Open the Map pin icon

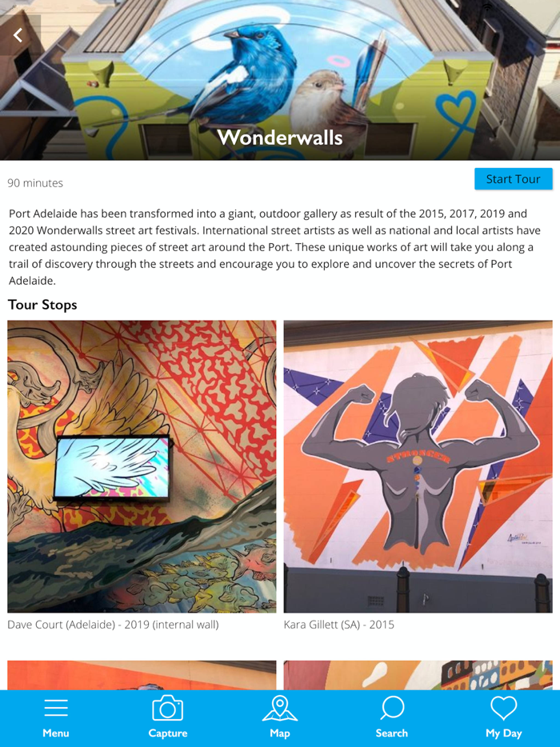point(280,708)
